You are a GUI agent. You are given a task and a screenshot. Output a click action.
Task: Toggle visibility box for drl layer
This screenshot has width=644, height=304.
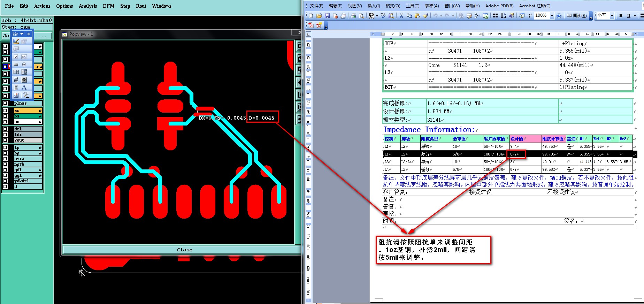point(5,129)
